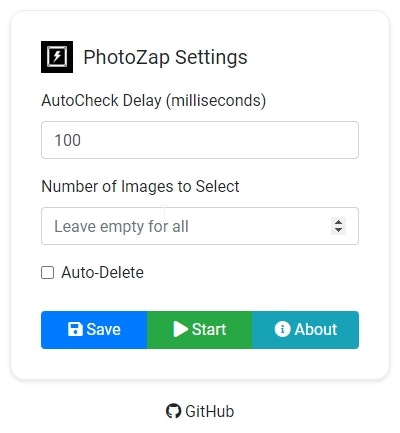
Task: Click the value 100 in the delay box
Action: pos(67,140)
